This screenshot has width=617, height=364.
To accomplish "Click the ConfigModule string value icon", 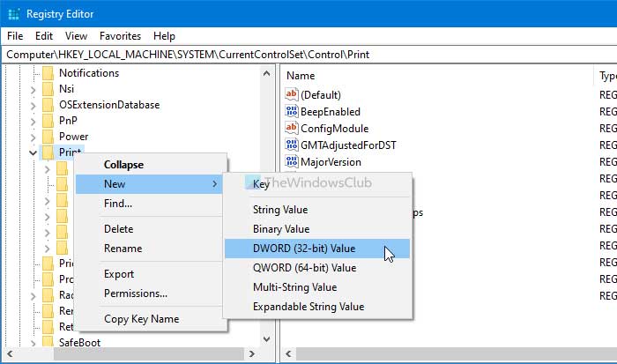I will point(292,128).
